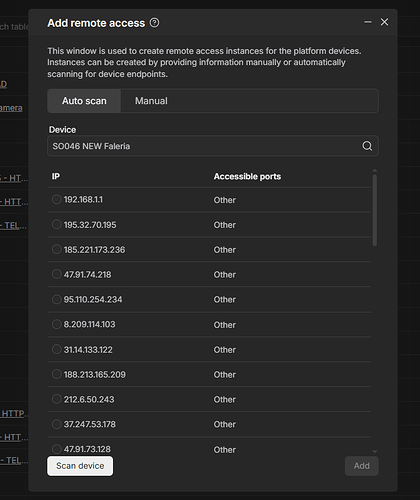
Task: Switch to the Manual tab
Action: [151, 101]
